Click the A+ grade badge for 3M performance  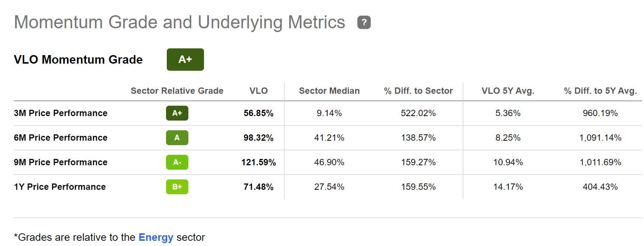177,113
